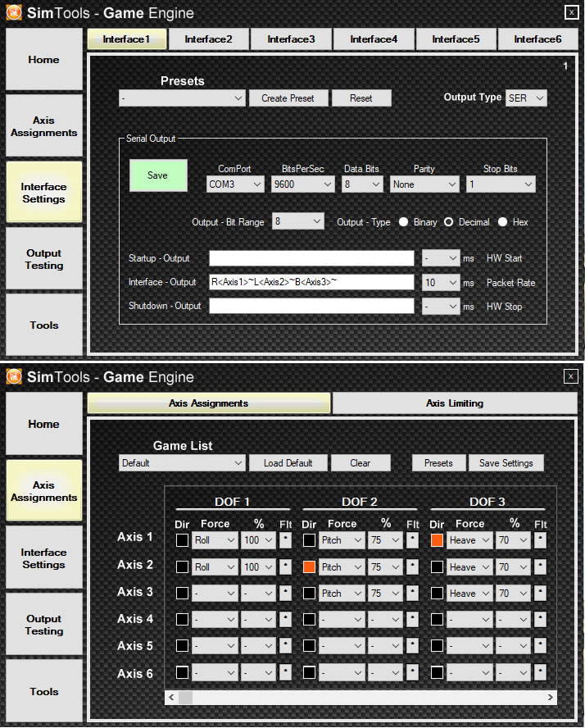Select the Binary output type radio
The width and height of the screenshot is (585, 728).
404,222
